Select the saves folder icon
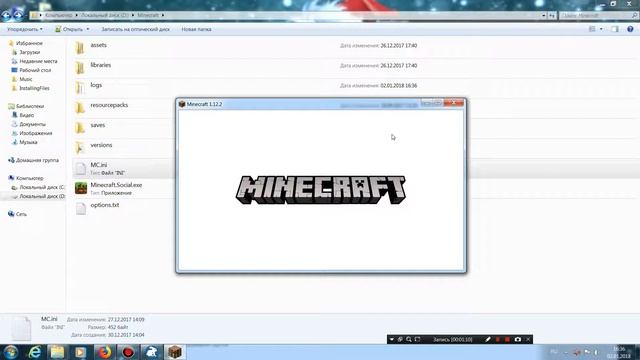This screenshot has width=640, height=360. coord(80,127)
